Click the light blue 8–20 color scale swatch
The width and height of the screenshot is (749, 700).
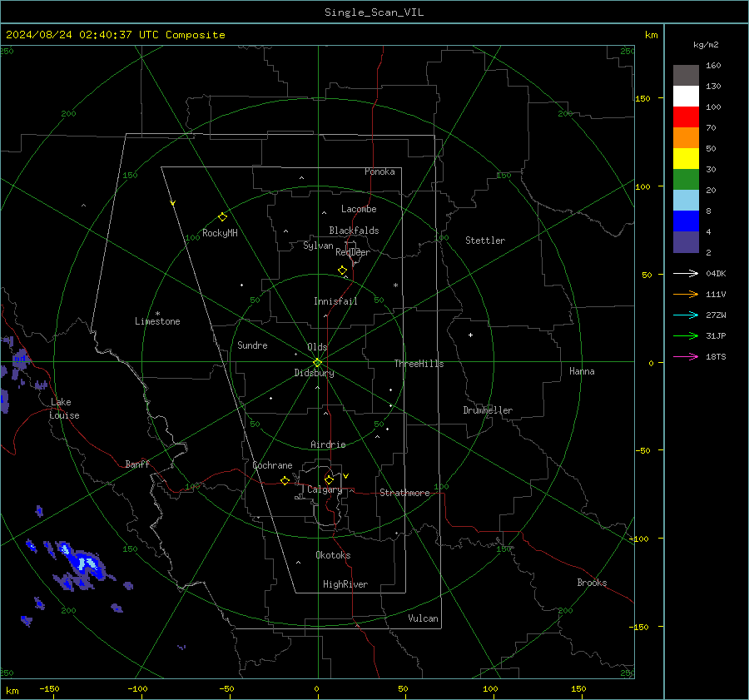tap(686, 201)
